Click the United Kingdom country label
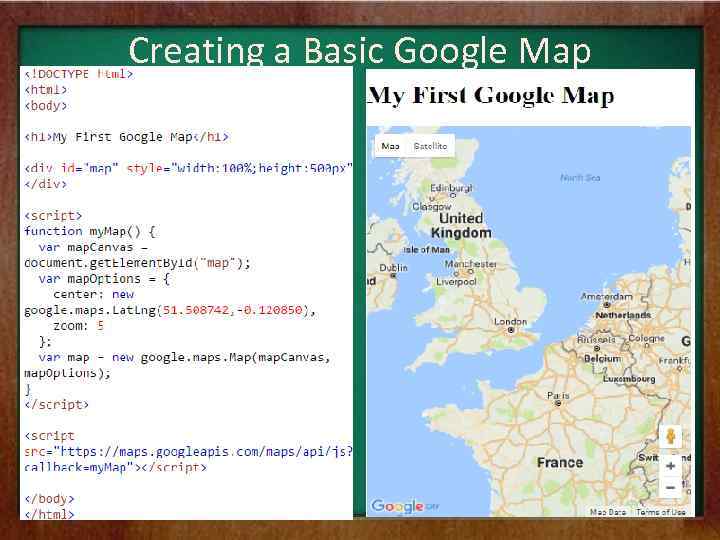The width and height of the screenshot is (720, 540). coord(461,225)
